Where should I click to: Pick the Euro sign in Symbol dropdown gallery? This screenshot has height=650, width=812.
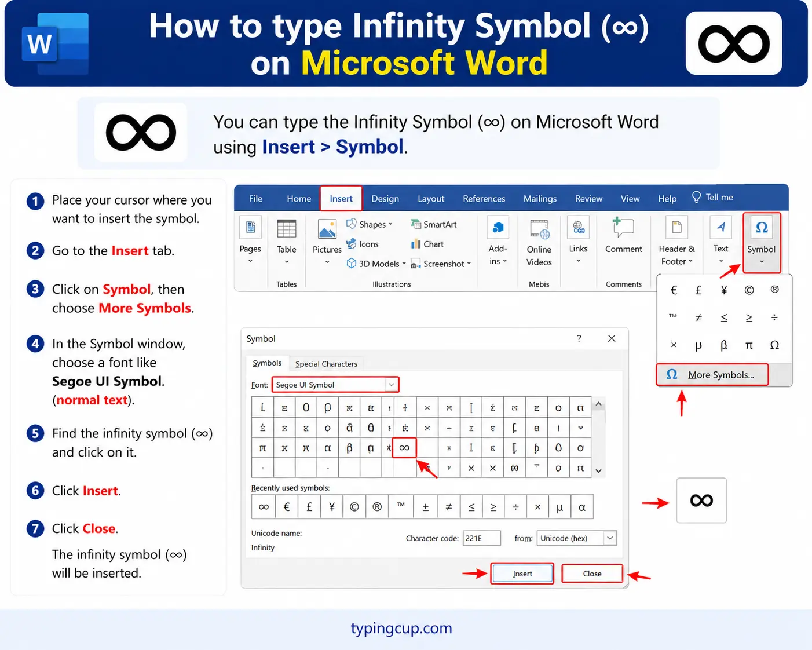point(674,290)
